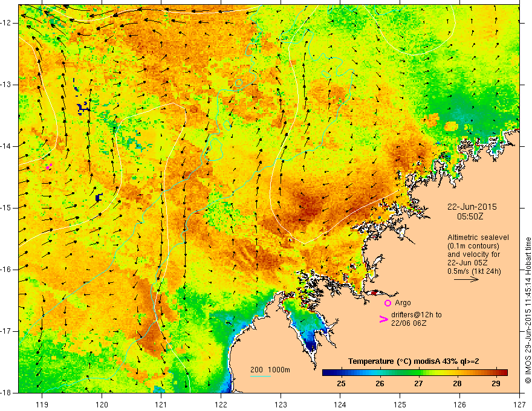Click the 'drifters@12h to' legend label
The height and width of the screenshot is (411, 532).
pyautogui.click(x=417, y=315)
